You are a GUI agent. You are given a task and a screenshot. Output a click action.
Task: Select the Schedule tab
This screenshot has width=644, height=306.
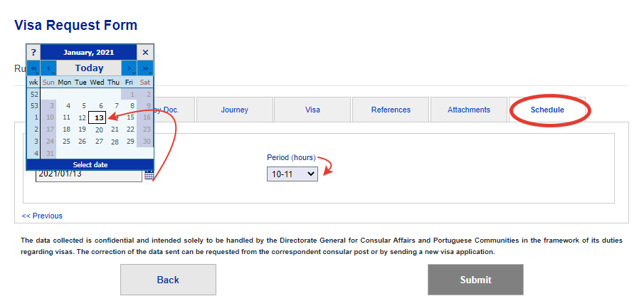point(547,110)
